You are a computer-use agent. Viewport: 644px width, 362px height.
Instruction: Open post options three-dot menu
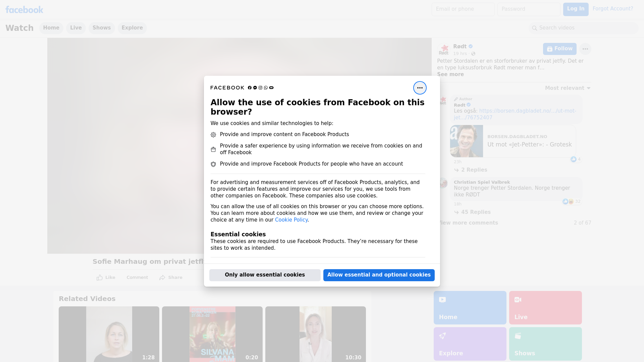tap(585, 49)
